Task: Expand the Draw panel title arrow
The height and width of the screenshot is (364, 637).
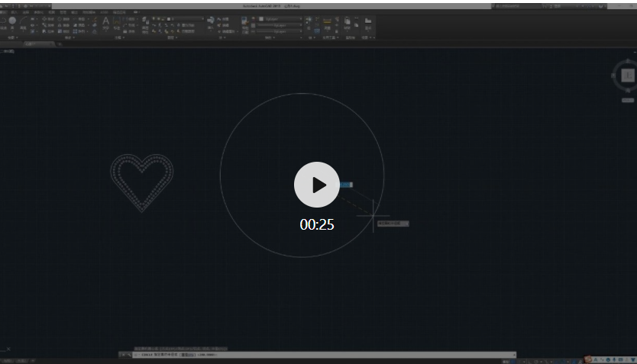Action: 17,37
